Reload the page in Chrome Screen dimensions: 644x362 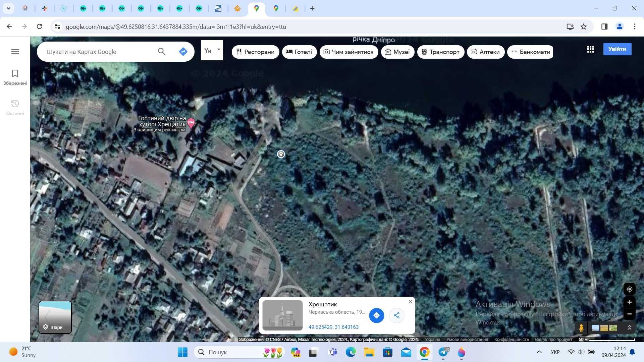tap(39, 26)
